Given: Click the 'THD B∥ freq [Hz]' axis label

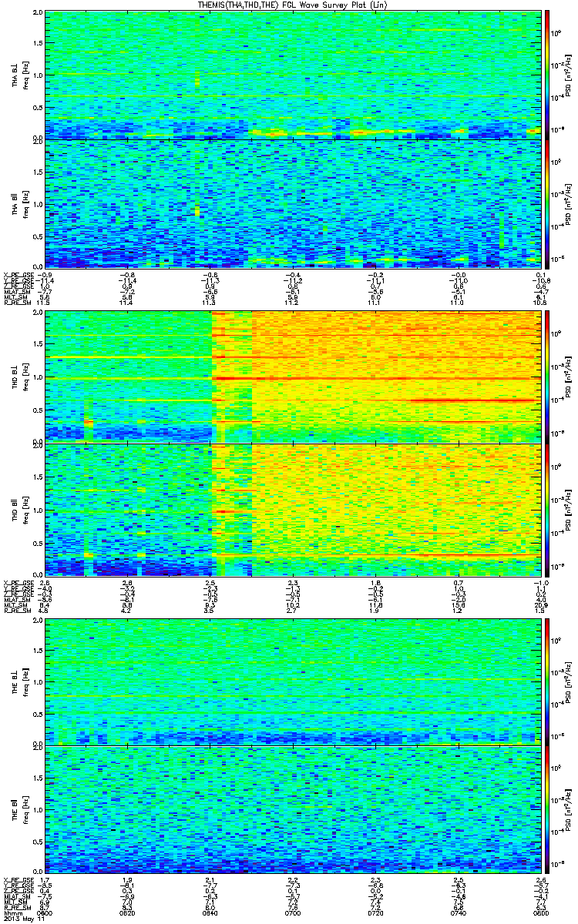Looking at the screenshot, I should [x=18, y=509].
